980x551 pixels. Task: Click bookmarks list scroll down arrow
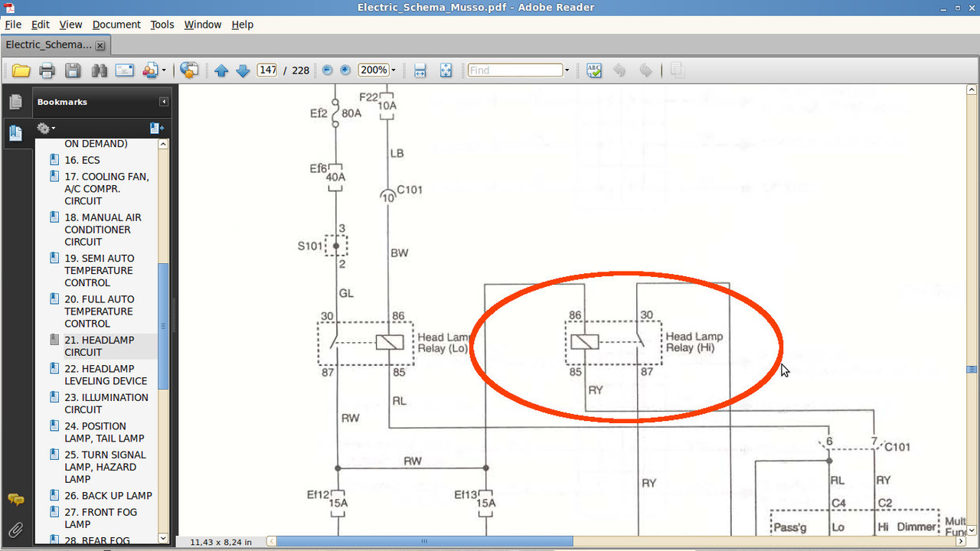[x=163, y=538]
